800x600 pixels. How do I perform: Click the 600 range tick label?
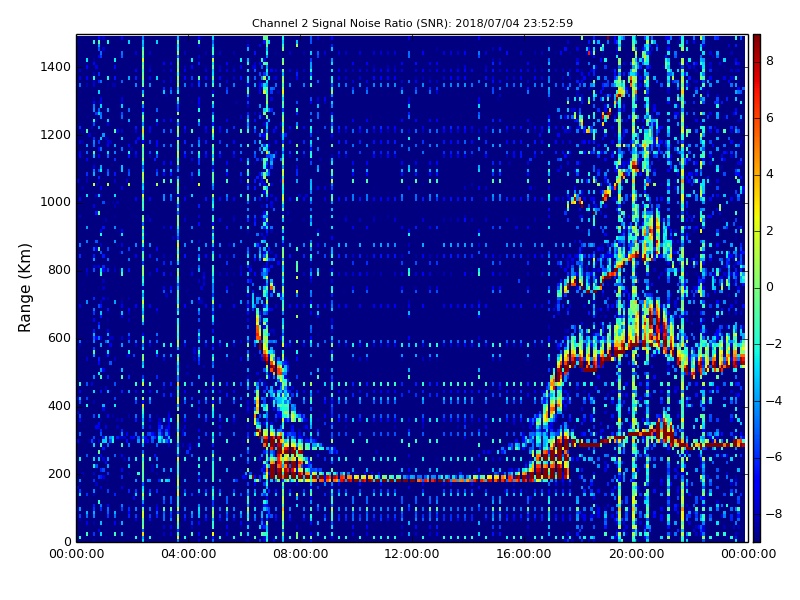pos(60,338)
